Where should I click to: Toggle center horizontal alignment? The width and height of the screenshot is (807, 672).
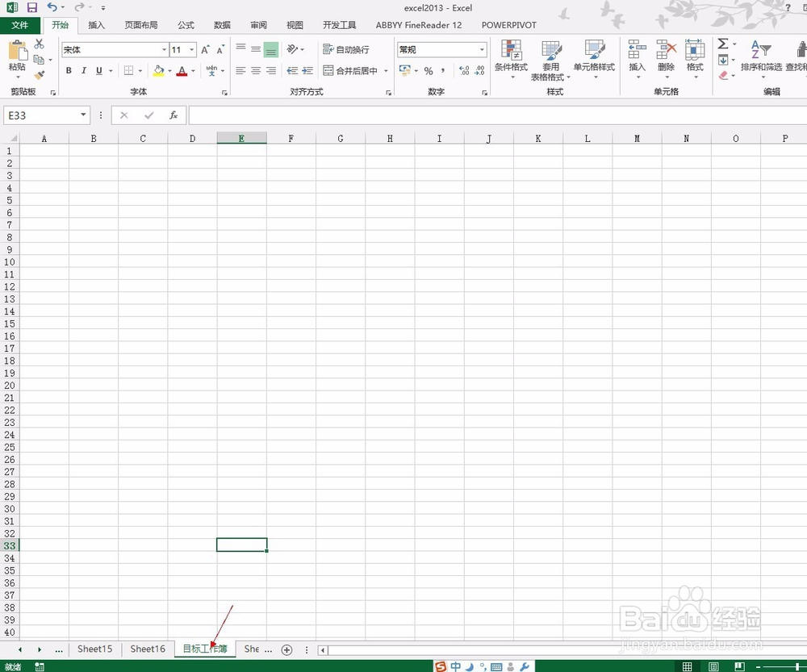(256, 71)
